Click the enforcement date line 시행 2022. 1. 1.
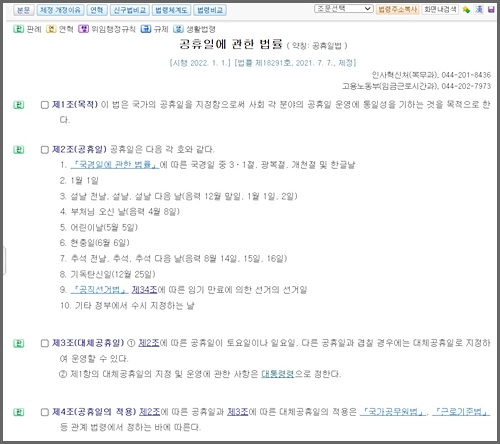Image resolution: width=500 pixels, height=444 pixels. pyautogui.click(x=200, y=63)
